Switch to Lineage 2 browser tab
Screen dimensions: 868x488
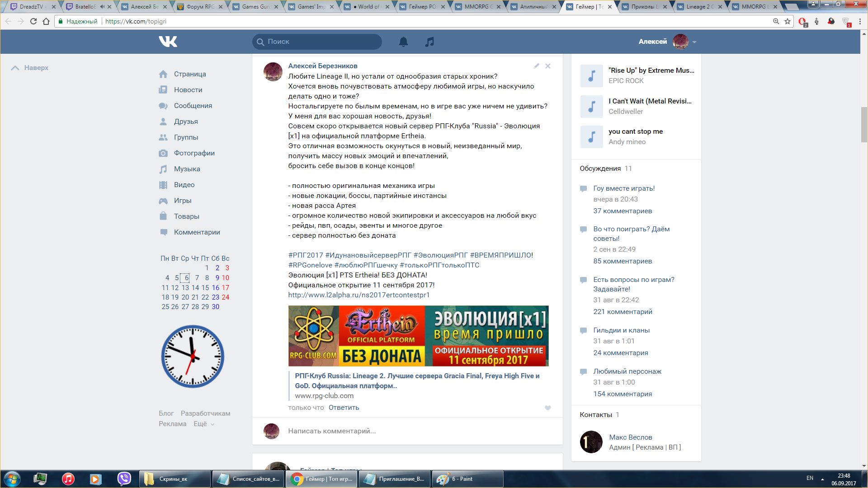click(x=700, y=7)
